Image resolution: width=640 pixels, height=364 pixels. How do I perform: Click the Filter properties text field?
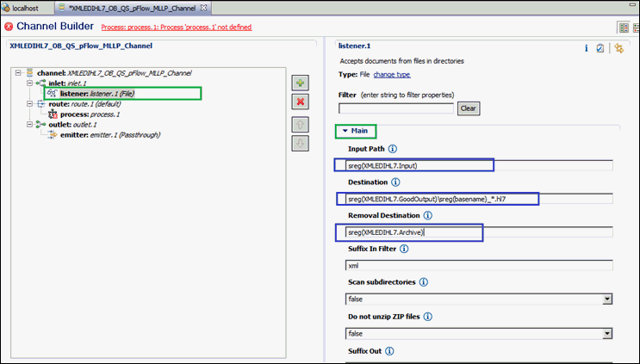396,108
